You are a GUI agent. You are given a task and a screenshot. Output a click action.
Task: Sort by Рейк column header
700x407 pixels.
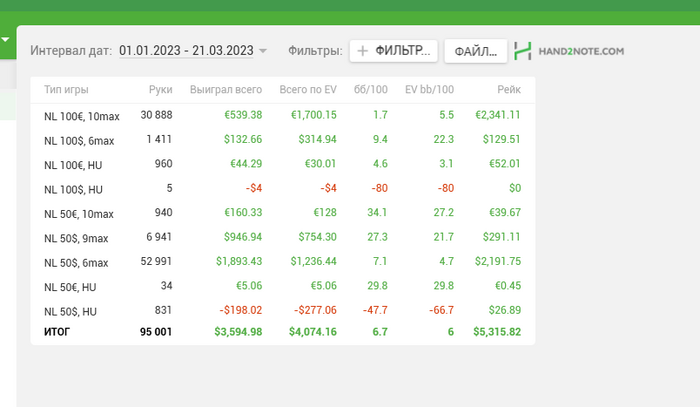[509, 90]
